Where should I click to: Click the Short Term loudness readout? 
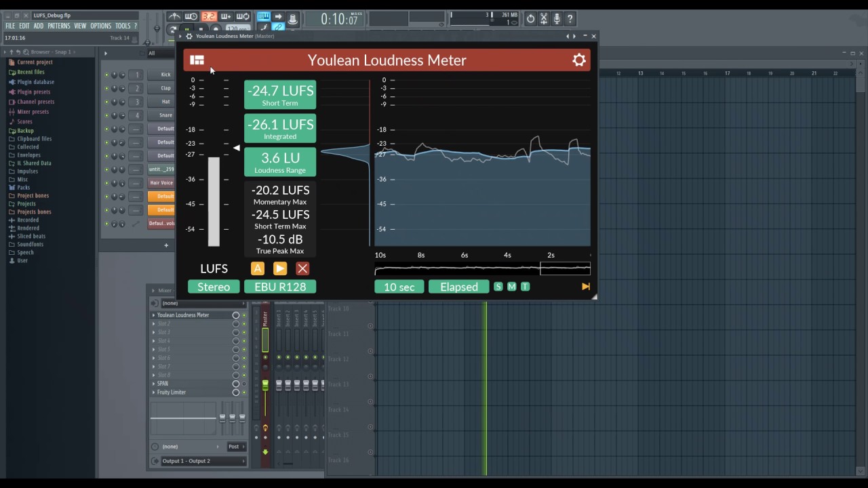point(280,95)
